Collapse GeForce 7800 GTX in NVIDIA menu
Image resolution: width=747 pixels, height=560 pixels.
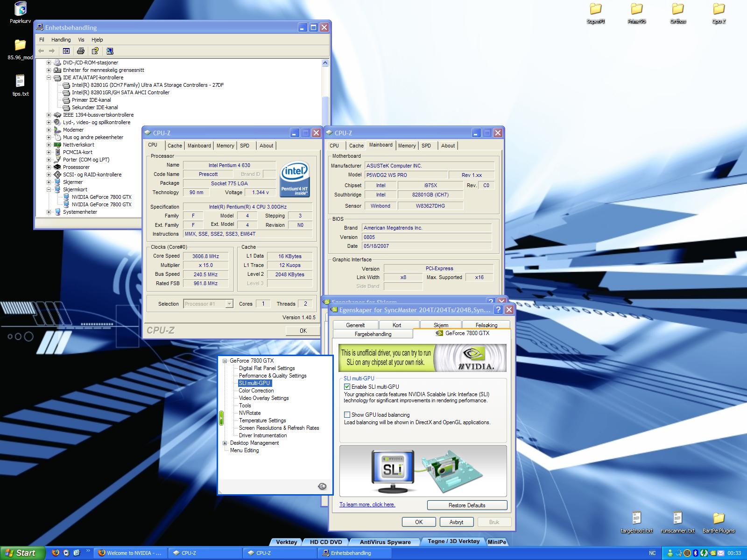click(x=225, y=361)
